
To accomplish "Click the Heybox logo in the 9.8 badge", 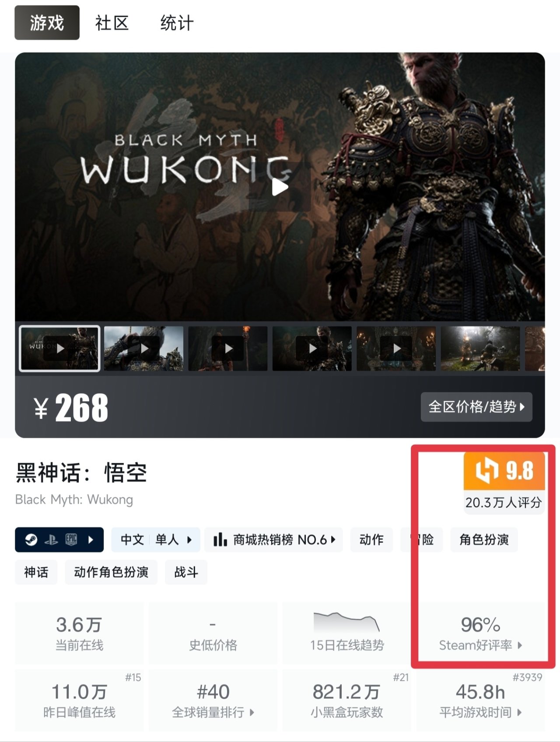I will [486, 471].
